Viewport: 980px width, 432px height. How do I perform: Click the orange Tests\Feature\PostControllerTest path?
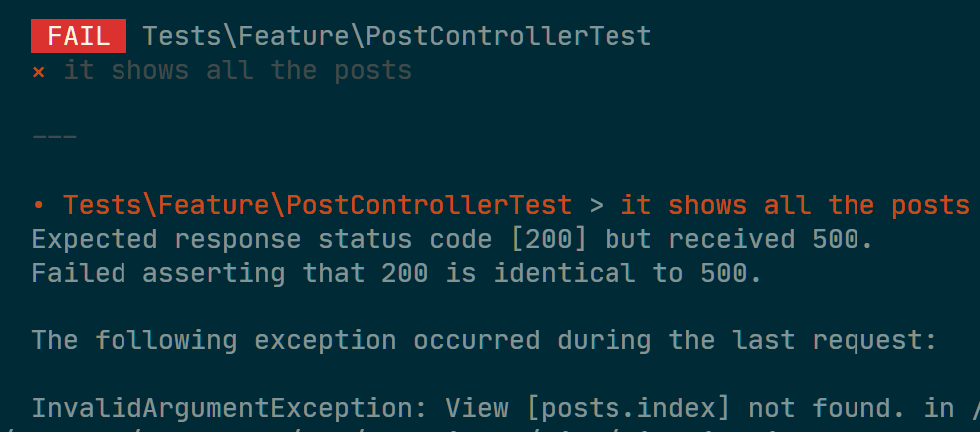318,205
